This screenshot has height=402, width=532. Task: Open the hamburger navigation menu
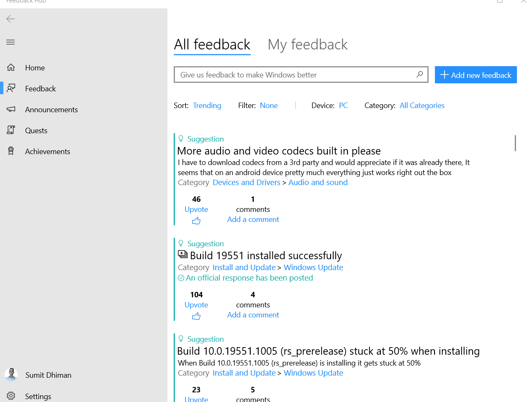[10, 42]
